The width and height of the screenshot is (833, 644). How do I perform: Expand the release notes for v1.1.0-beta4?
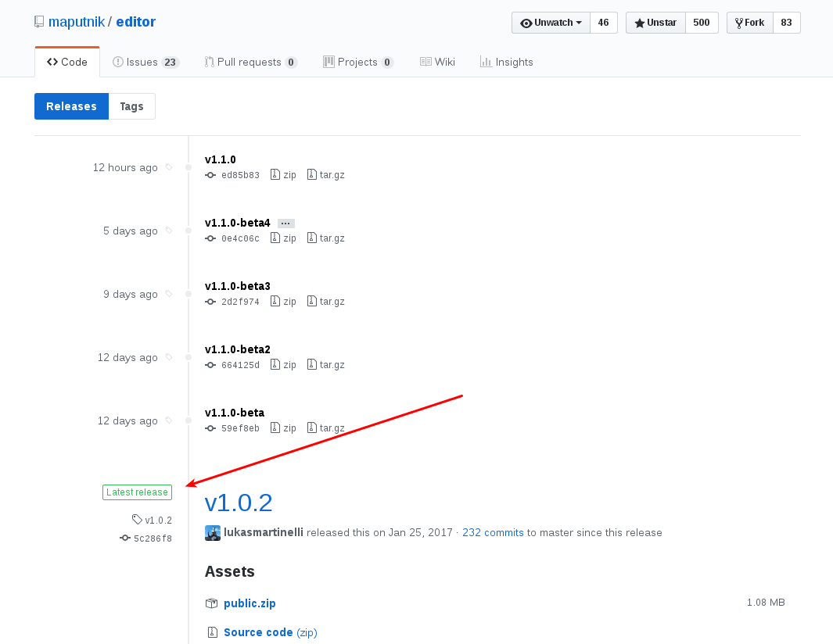(285, 223)
